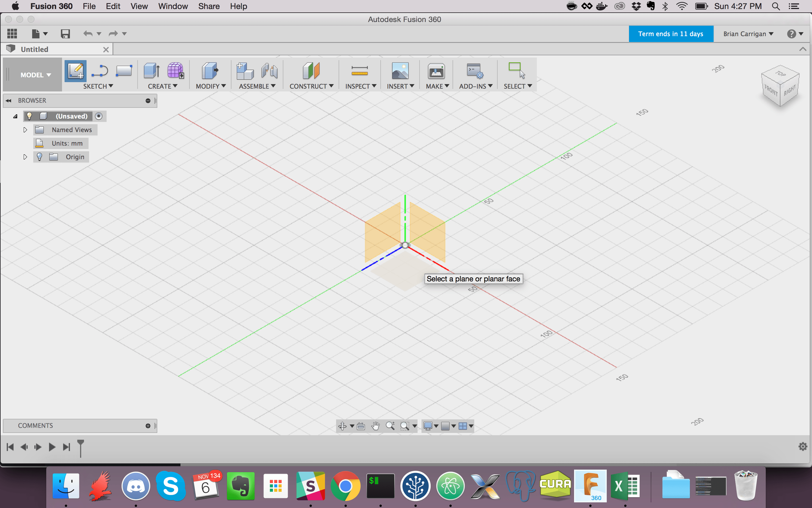Screen dimensions: 812x508
Task: Open the View menu
Action: 139,6
